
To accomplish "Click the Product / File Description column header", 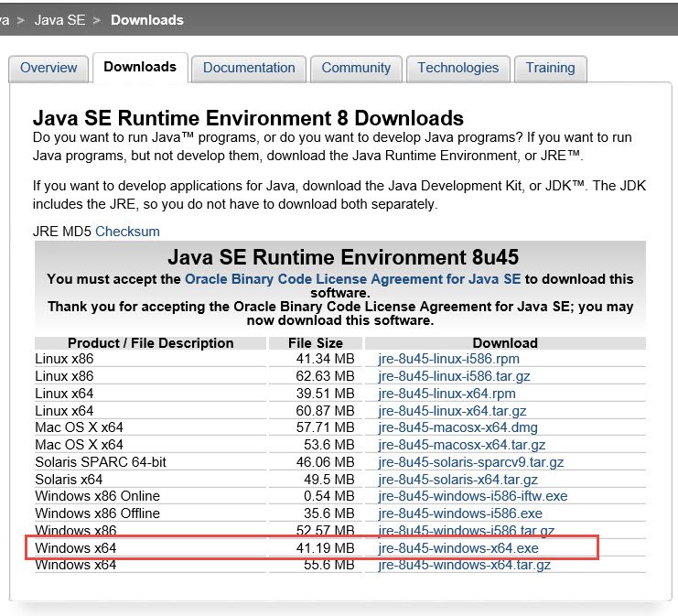I will coord(150,343).
